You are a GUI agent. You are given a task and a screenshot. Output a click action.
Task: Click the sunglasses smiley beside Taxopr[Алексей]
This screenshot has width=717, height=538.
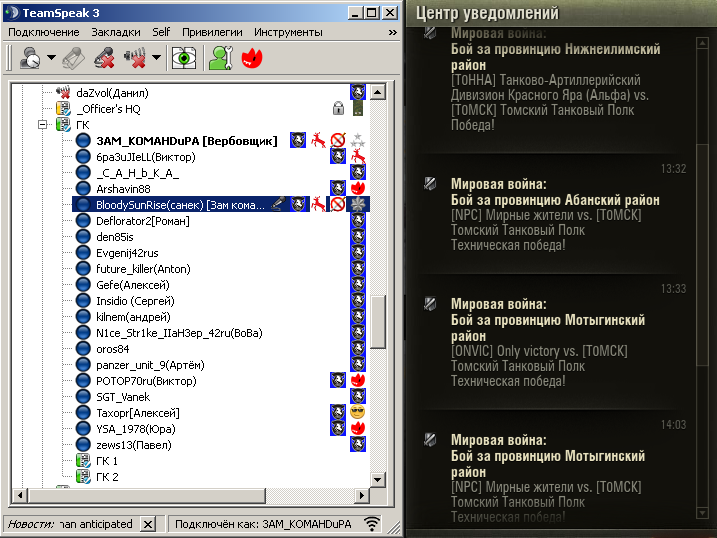(x=358, y=412)
